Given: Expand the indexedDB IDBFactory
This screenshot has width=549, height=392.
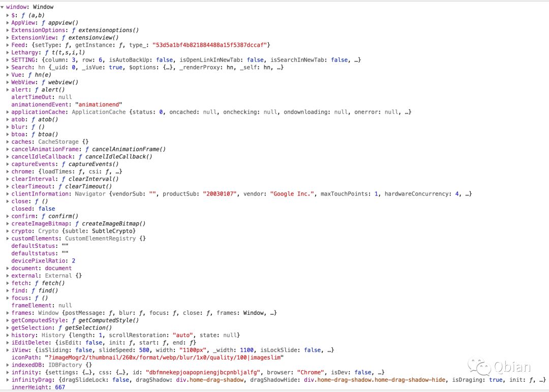Looking at the screenshot, I should click(7, 365).
